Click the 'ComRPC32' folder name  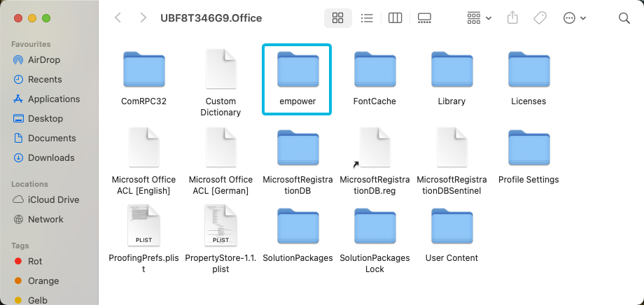coord(143,101)
